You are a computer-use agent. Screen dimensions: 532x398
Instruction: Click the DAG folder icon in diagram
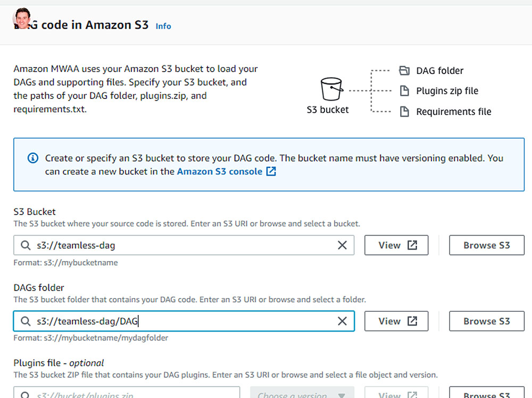pos(404,71)
